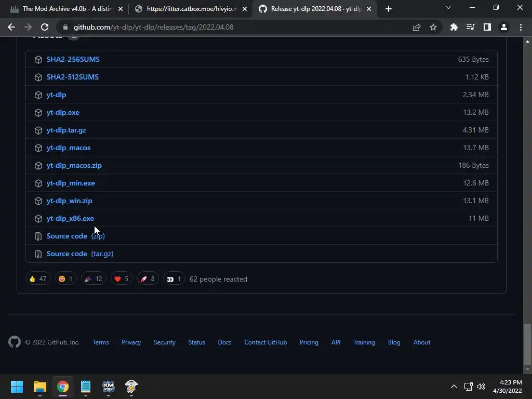Bookmark this page with the star icon
The height and width of the screenshot is (399, 532).
point(433,27)
